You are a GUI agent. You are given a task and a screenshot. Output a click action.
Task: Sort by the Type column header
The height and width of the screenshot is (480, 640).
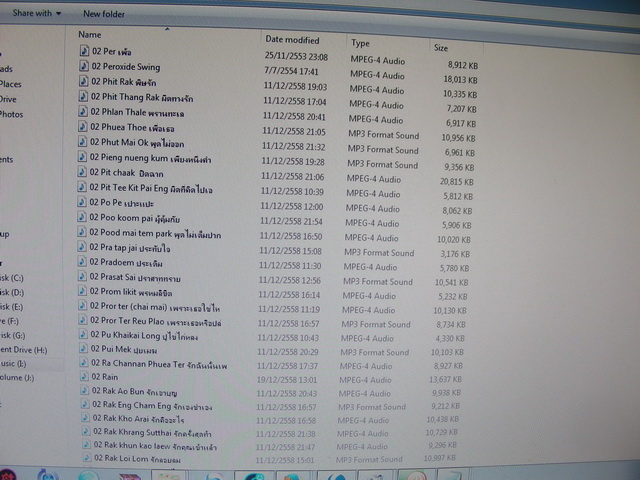360,43
